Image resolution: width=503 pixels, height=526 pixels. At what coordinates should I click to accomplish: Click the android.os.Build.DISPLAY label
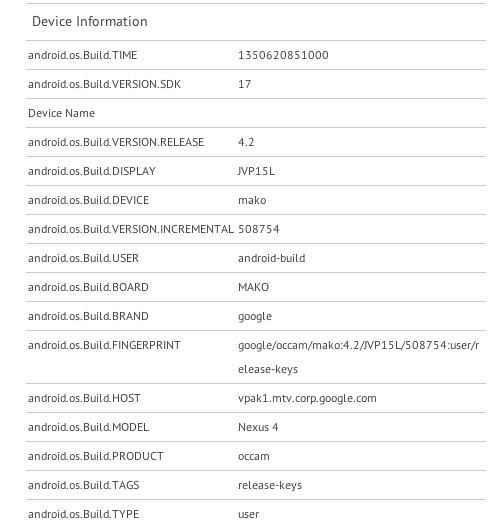tap(92, 171)
